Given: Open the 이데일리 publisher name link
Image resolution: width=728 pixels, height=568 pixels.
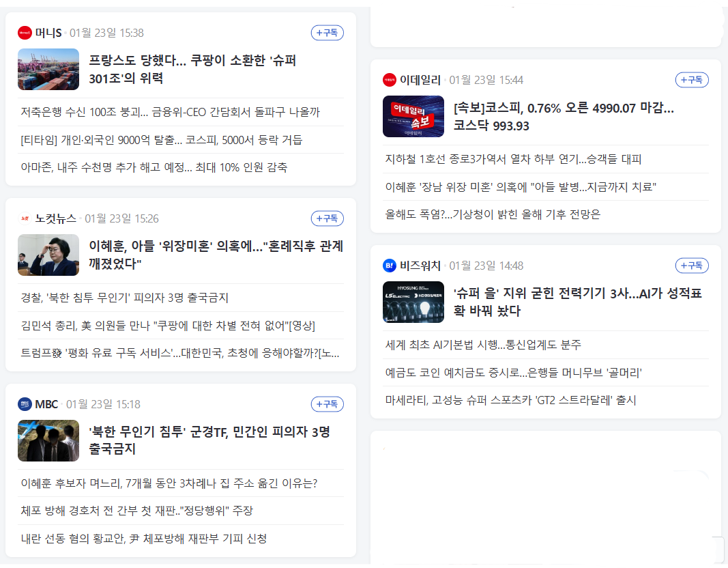Looking at the screenshot, I should pos(420,80).
